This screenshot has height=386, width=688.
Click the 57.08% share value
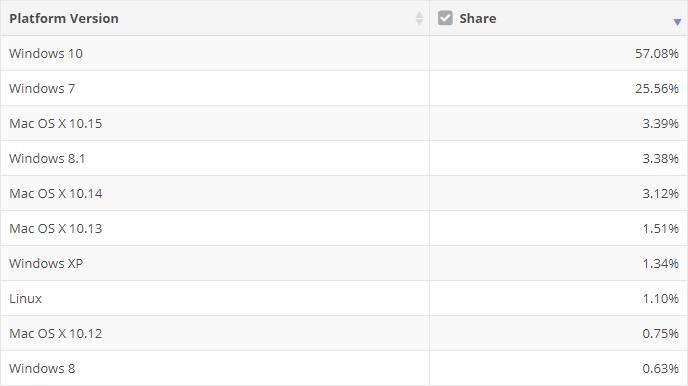point(657,54)
